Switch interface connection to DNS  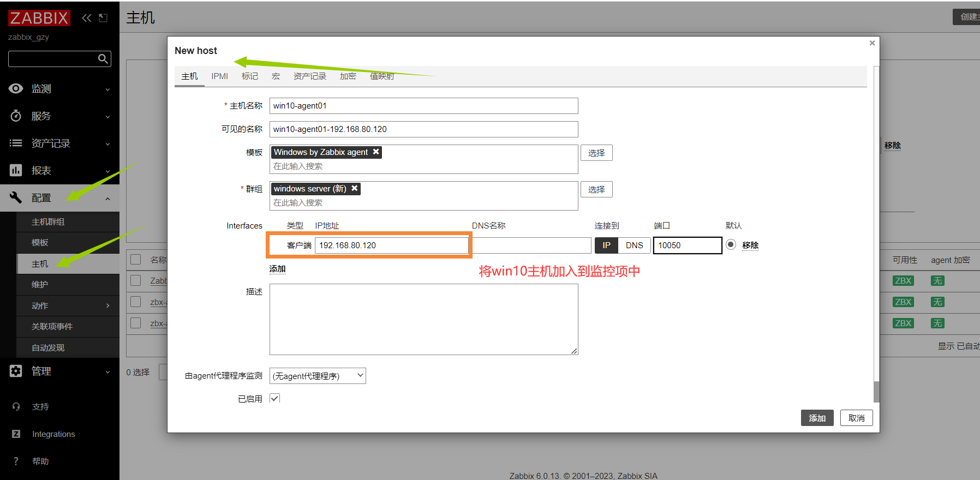tap(634, 245)
